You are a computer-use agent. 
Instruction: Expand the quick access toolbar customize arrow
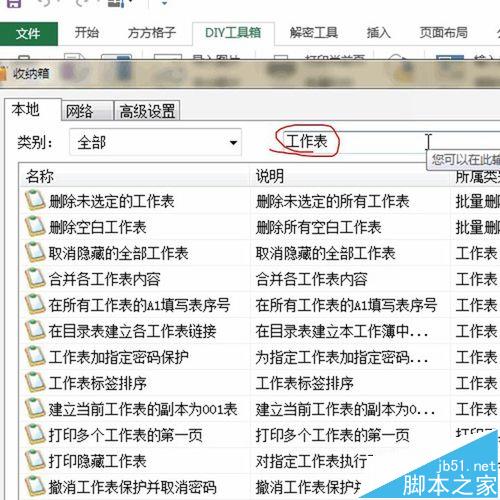click(164, 3)
